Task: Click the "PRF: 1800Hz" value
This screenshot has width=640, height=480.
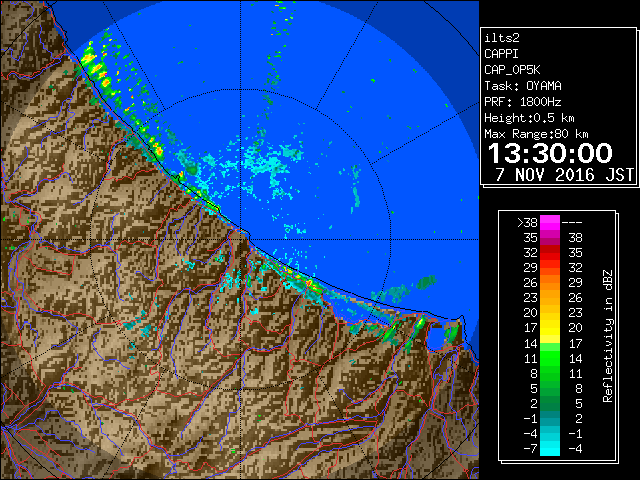Action: point(523,102)
